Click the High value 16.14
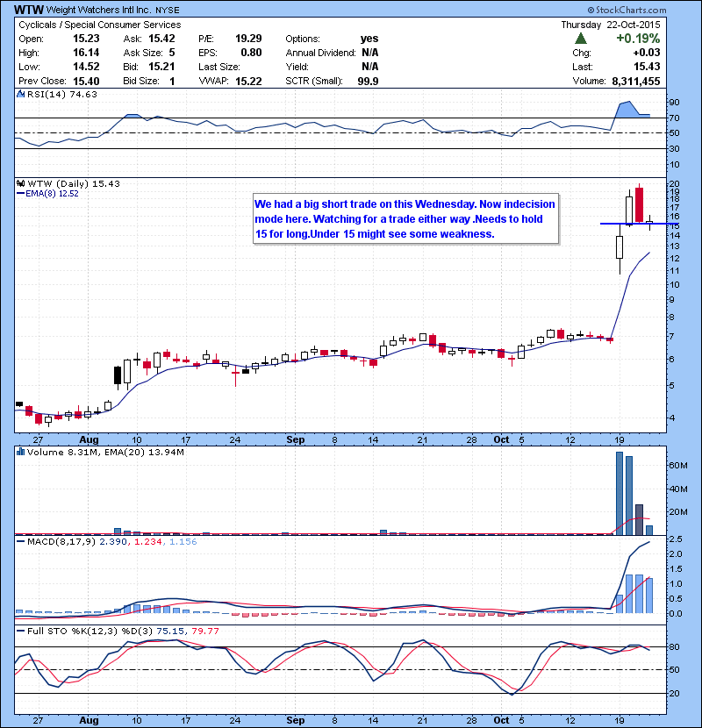Viewport: 702px width, 728px height. click(x=86, y=53)
